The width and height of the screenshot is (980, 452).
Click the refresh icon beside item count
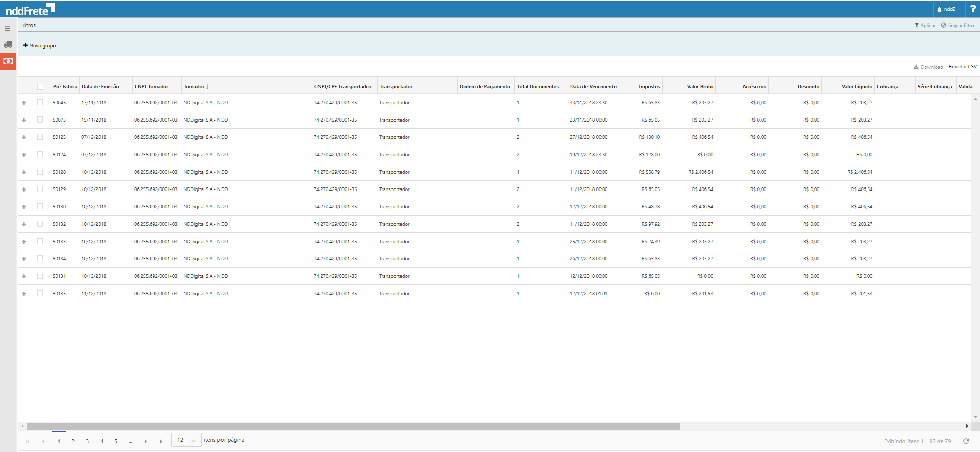coord(966,441)
